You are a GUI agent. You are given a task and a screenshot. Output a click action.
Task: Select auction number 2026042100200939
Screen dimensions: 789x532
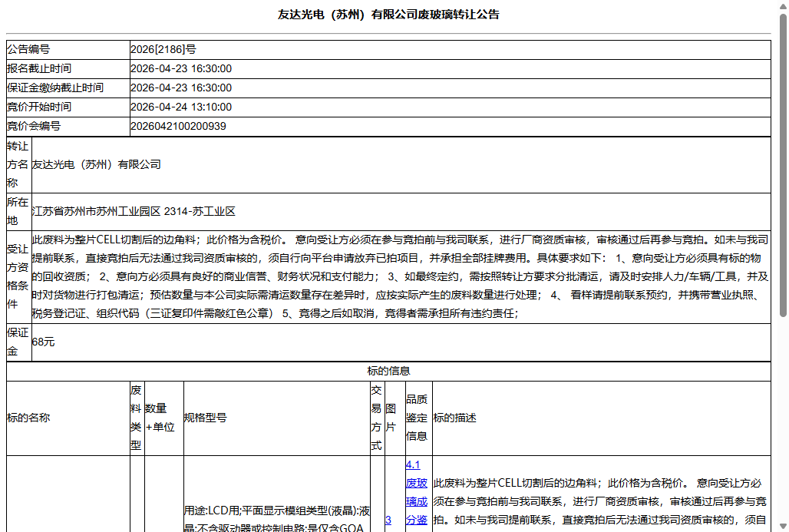(x=178, y=126)
